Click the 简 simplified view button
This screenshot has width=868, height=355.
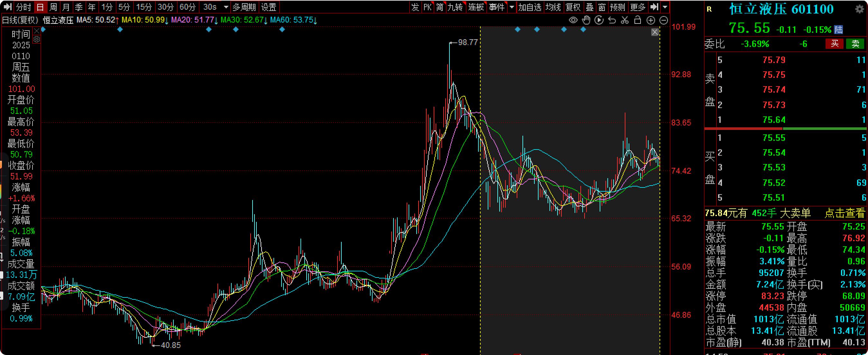[x=440, y=7]
